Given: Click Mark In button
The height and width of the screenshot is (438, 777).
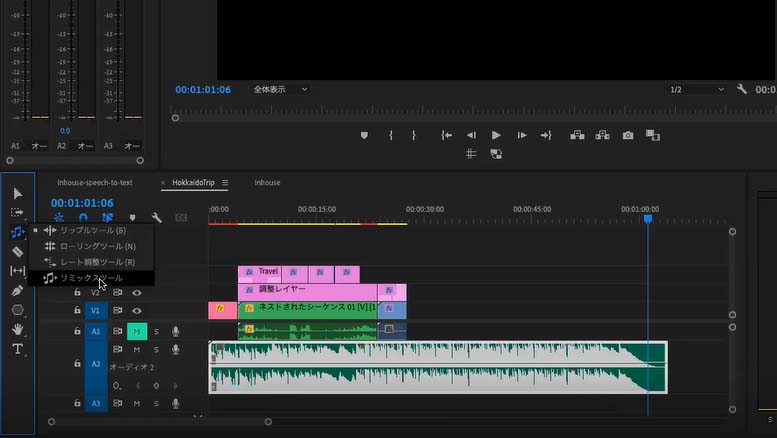Looking at the screenshot, I should pyautogui.click(x=391, y=135).
